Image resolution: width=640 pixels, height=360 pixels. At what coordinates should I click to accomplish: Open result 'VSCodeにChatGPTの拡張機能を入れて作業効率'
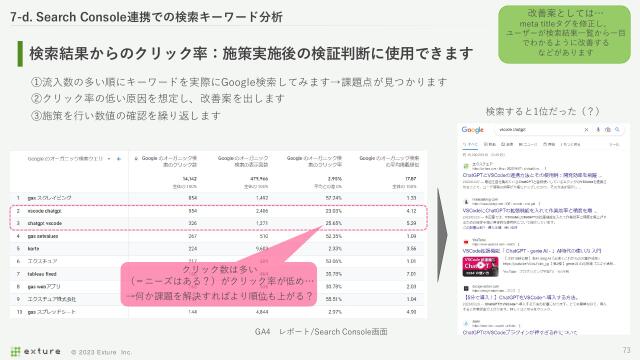click(x=529, y=211)
